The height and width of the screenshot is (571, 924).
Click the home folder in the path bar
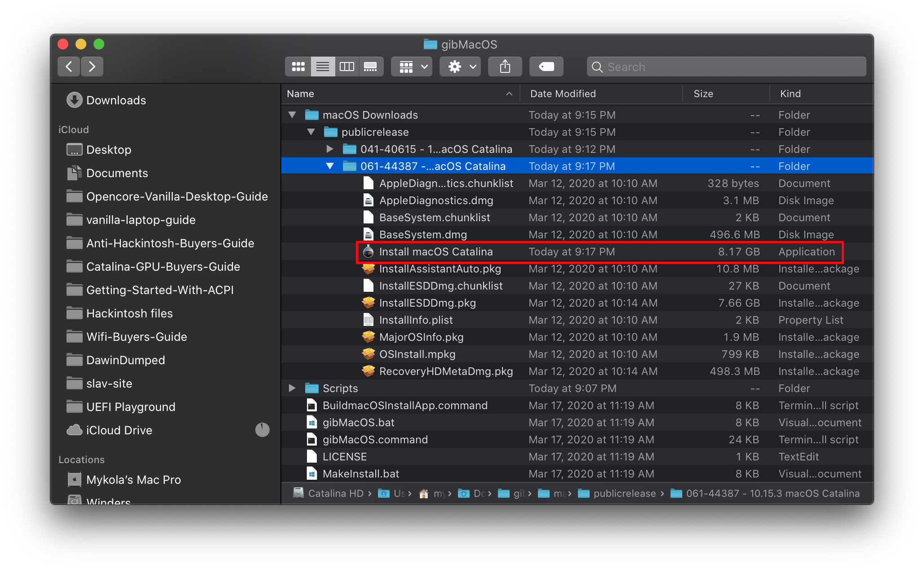[431, 493]
